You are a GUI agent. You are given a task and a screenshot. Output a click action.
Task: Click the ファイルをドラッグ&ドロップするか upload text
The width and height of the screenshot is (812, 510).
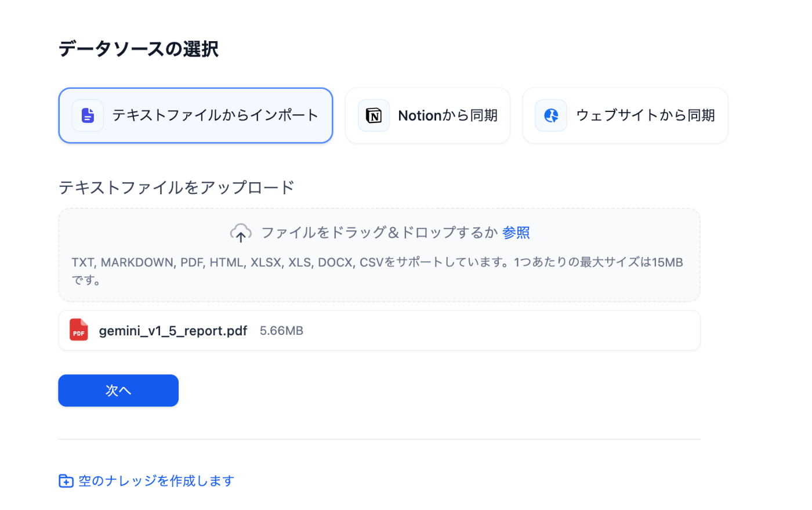pyautogui.click(x=379, y=233)
